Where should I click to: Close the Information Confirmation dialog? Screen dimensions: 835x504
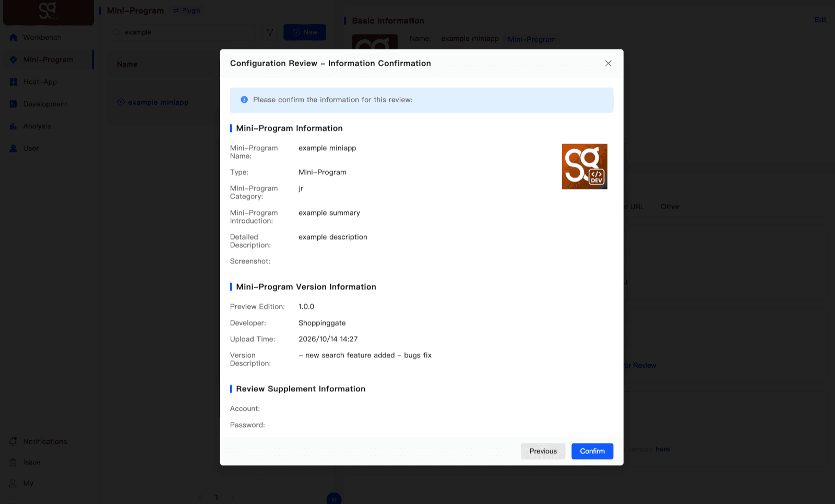click(x=608, y=63)
